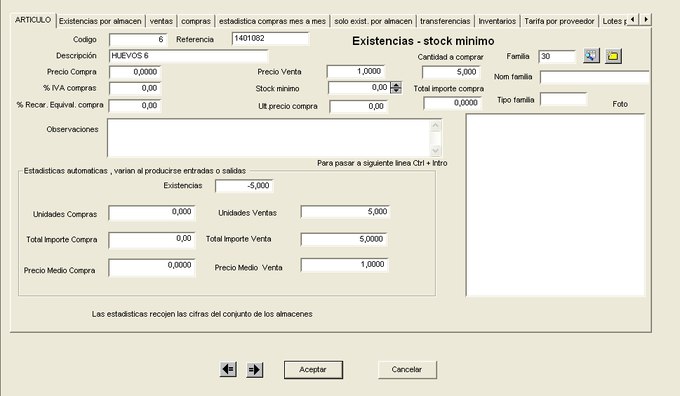This screenshot has height=396, width=680.
Task: Click the 'Estadisticas automaticas' group label
Action: 135,171
